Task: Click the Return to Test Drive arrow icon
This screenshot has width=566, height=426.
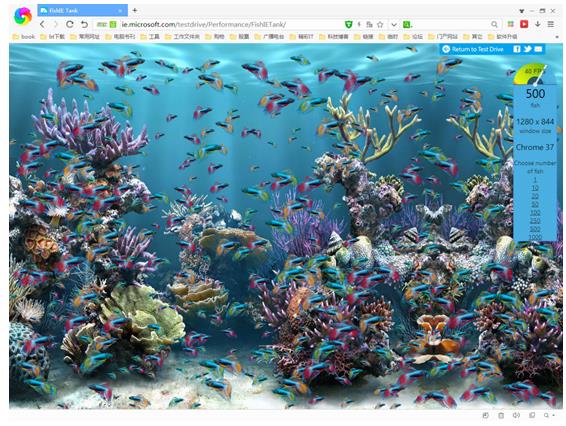Action: pos(446,49)
